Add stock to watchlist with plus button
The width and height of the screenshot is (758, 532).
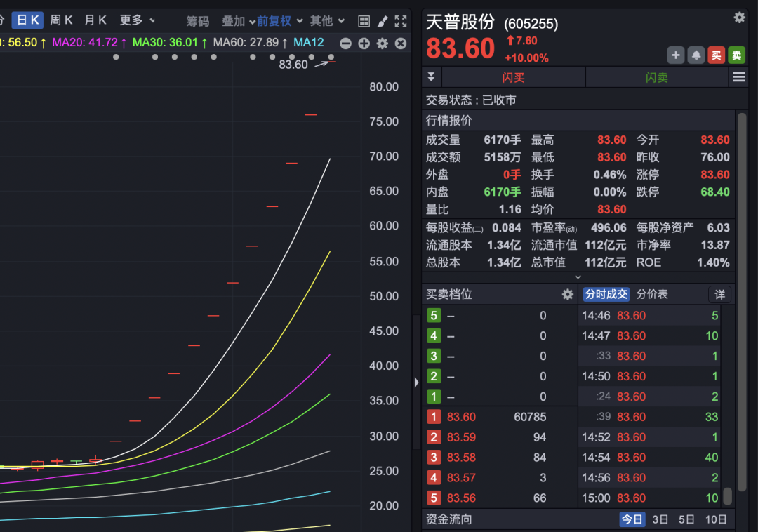tap(675, 55)
